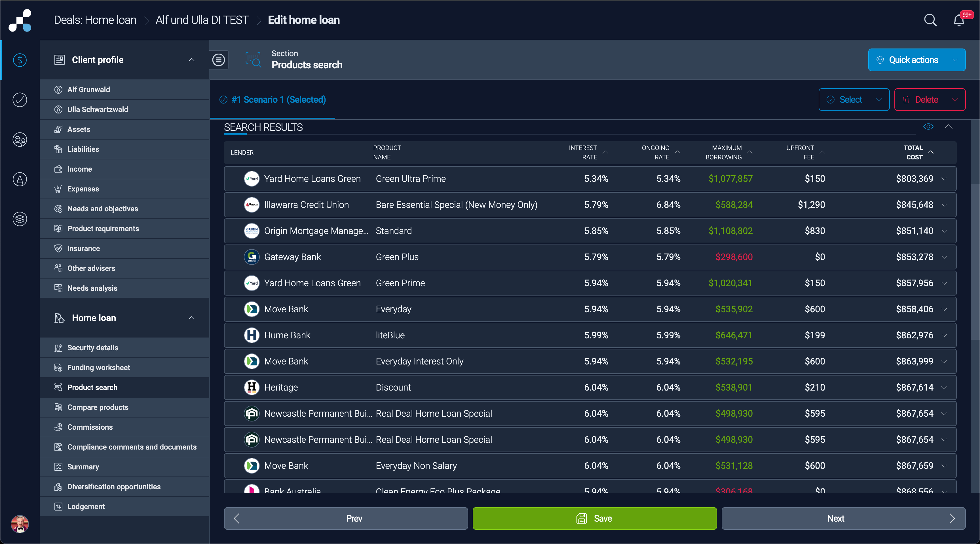Screen dimensions: 980x544
Task: Toggle the sidebar hamburger menu button
Action: pyautogui.click(x=218, y=60)
